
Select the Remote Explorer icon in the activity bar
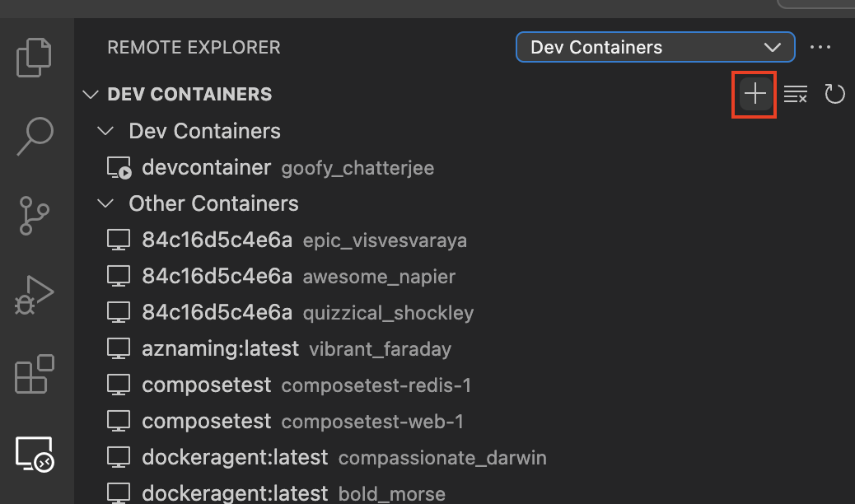coord(33,454)
